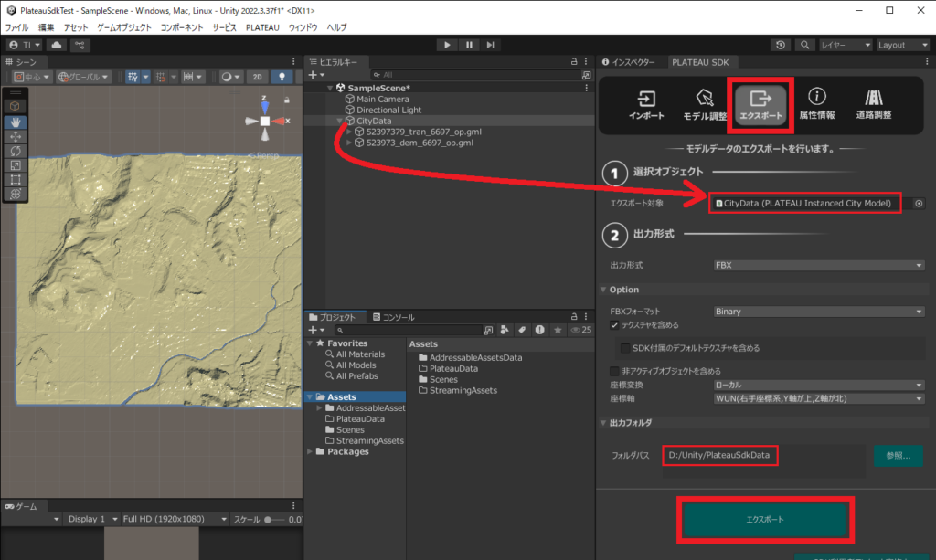The height and width of the screenshot is (560, 936).
Task: Open the Display 1 dropdown
Action: tap(92, 520)
